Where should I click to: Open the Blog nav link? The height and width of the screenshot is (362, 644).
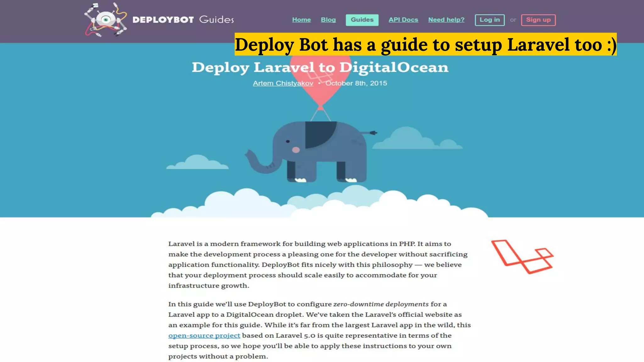[x=328, y=19]
